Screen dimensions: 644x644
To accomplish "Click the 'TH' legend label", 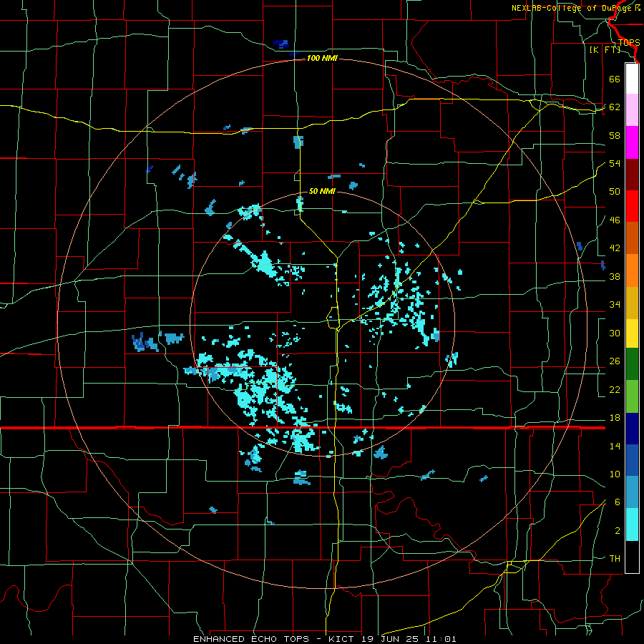I will (615, 559).
